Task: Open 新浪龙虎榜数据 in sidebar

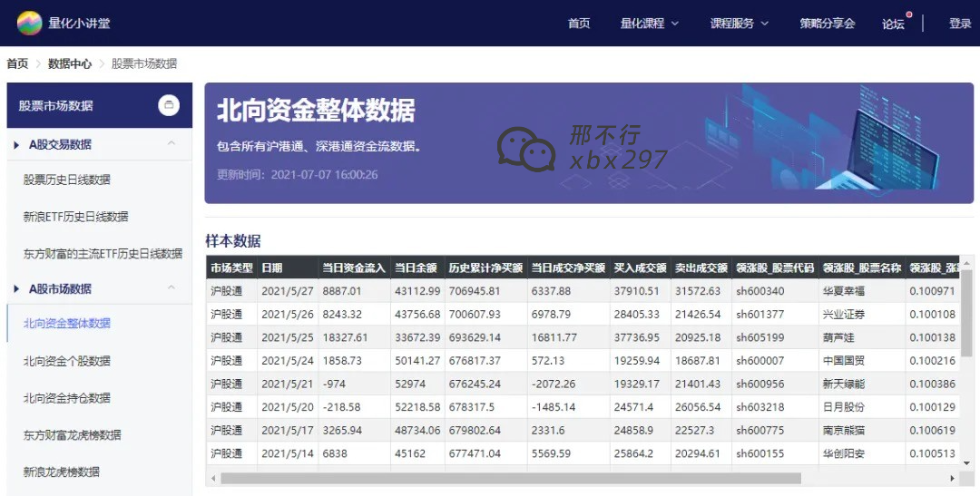Action: tap(62, 472)
